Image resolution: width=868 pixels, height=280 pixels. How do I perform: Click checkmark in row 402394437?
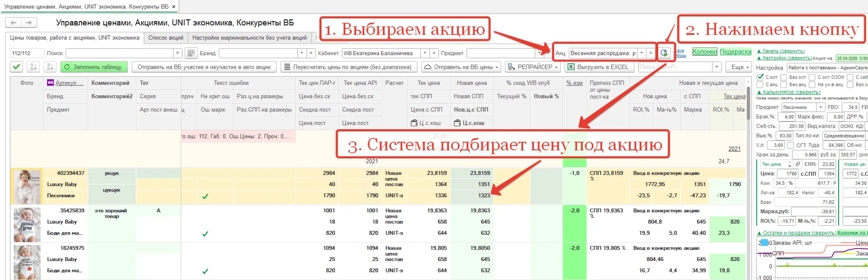(x=205, y=196)
